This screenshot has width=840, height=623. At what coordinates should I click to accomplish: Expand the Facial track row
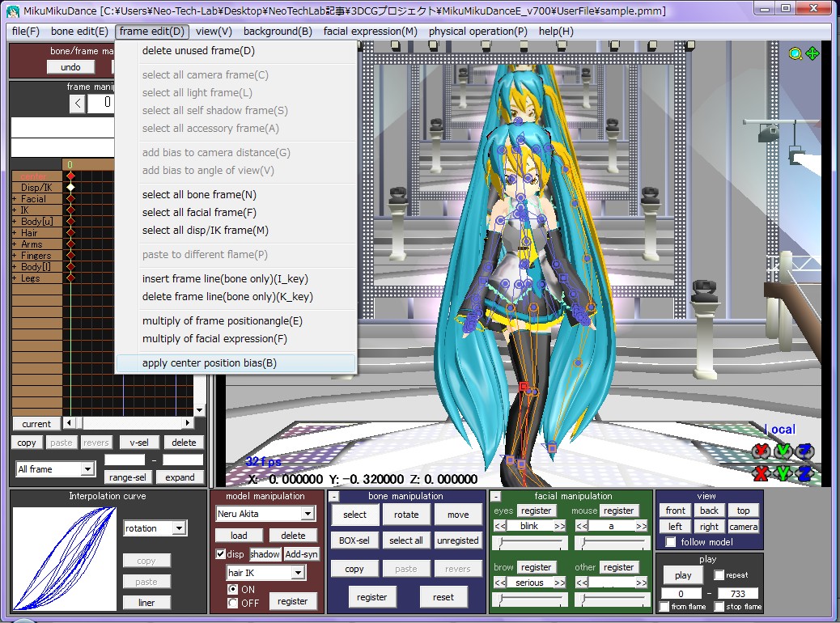pos(15,199)
